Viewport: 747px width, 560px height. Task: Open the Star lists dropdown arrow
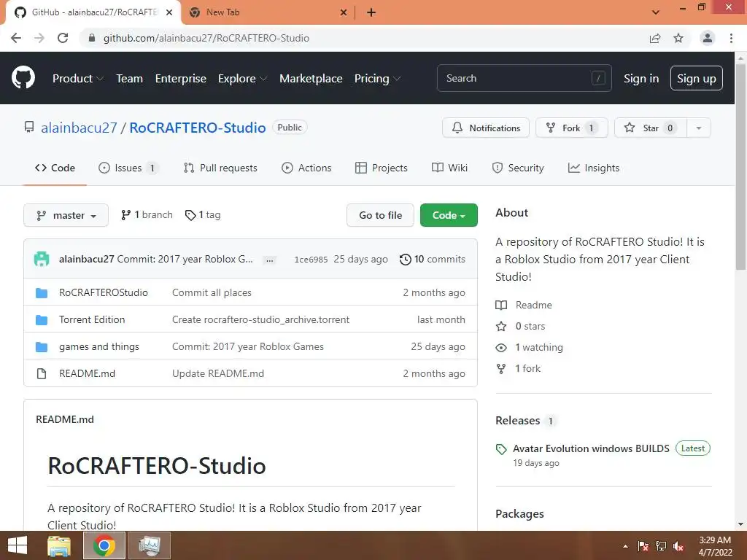(x=699, y=128)
